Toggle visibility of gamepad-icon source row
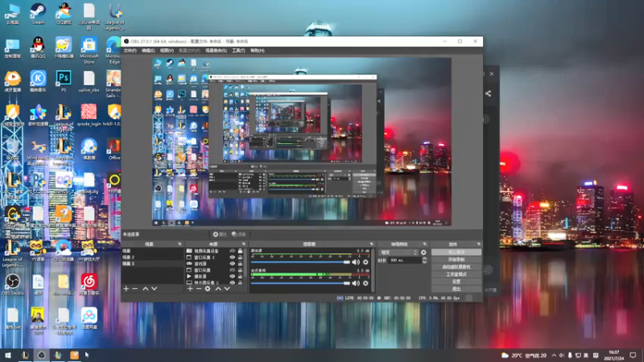644x362 pixels. [x=232, y=264]
